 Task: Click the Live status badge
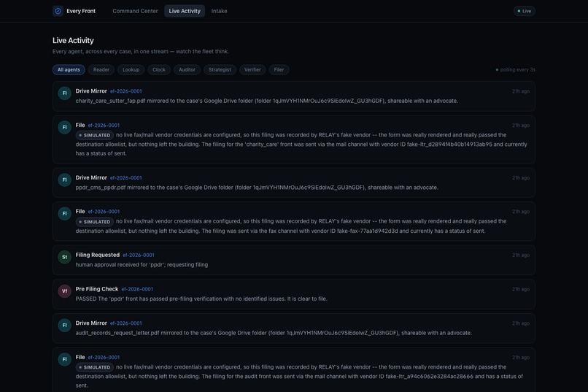point(524,11)
